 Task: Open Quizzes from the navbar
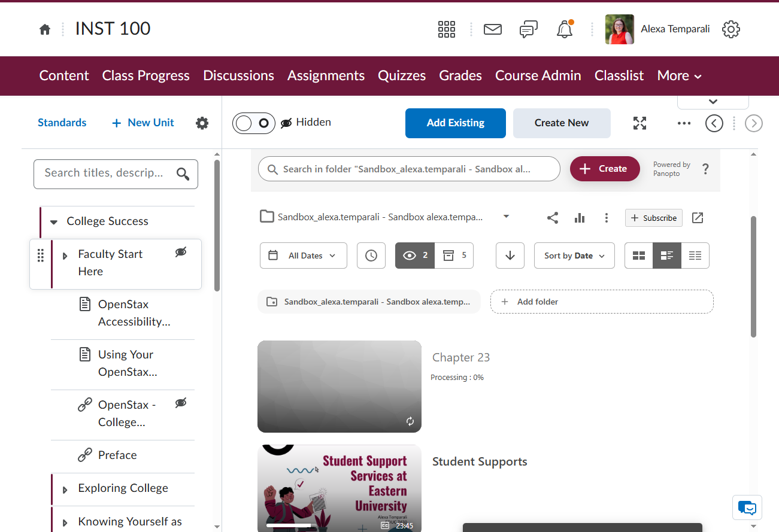[x=402, y=76]
